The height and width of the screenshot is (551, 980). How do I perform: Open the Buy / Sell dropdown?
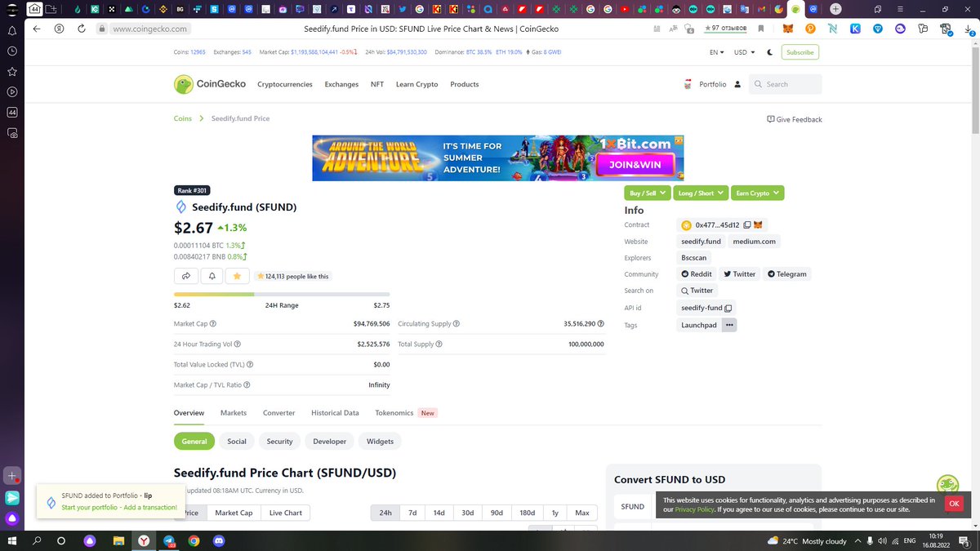point(648,193)
